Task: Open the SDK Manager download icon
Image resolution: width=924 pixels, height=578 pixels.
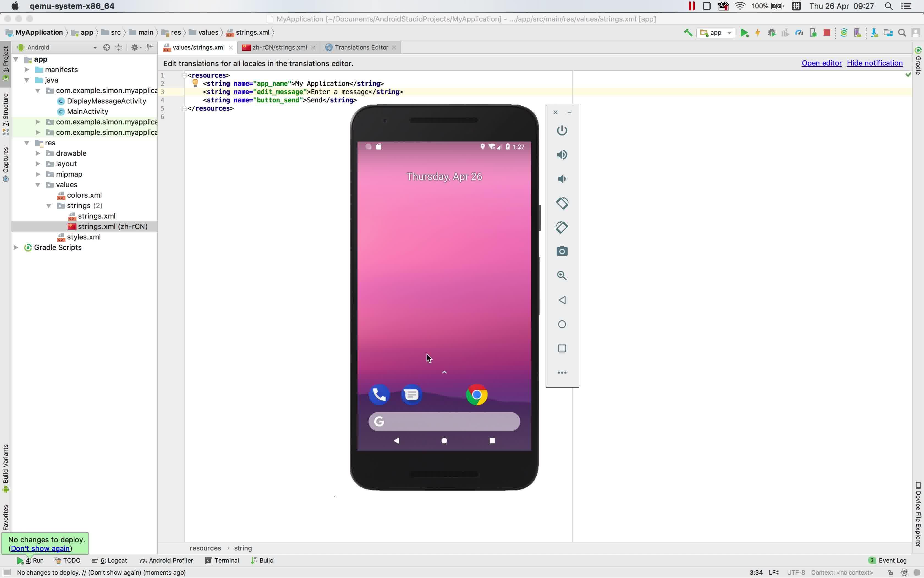Action: click(874, 33)
